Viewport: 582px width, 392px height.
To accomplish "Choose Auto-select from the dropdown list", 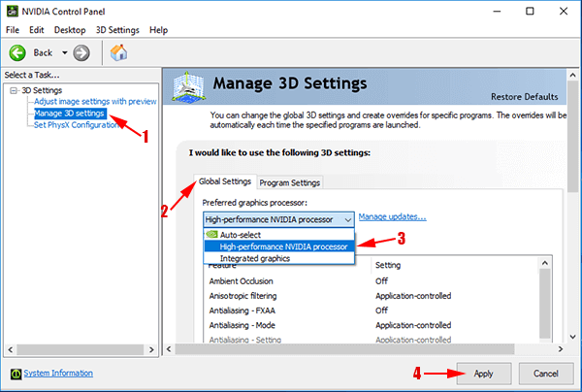I will click(x=279, y=235).
